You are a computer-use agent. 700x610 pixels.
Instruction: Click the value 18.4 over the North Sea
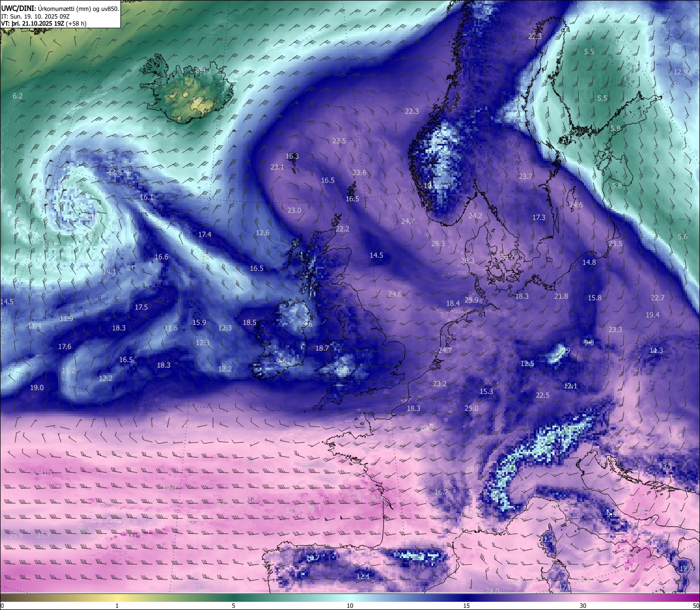tap(453, 303)
